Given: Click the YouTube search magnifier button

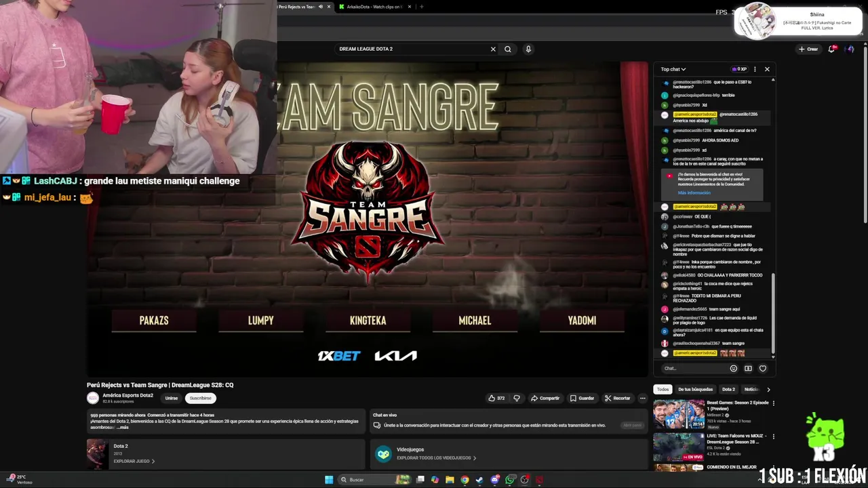Looking at the screenshot, I should [x=507, y=49].
